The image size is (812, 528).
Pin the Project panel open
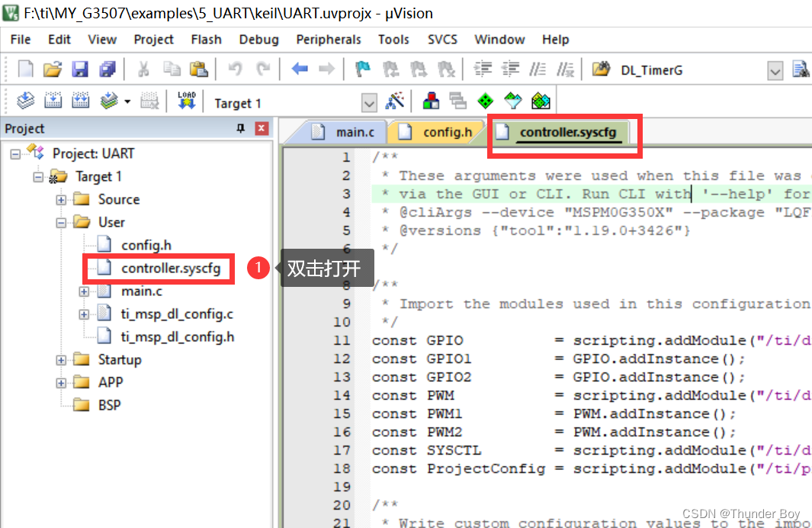pos(242,127)
